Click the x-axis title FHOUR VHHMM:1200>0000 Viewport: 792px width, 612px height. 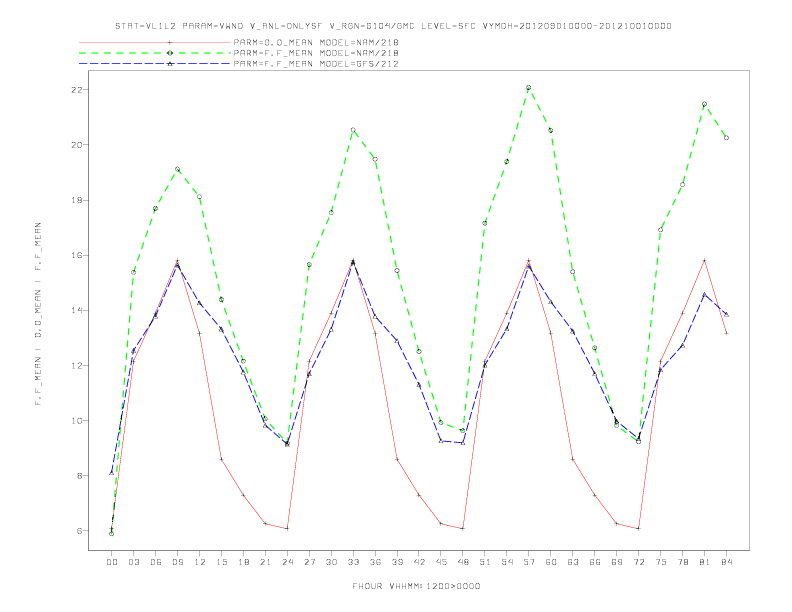click(x=416, y=586)
